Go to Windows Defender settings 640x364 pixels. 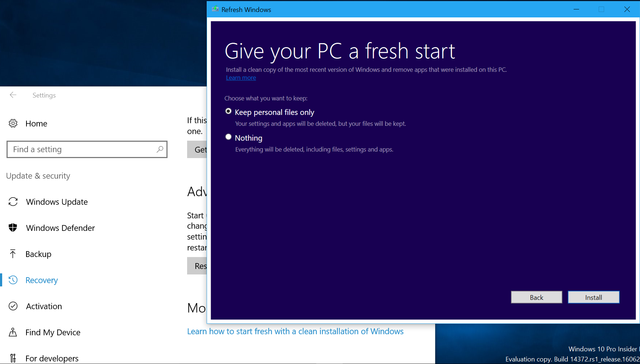click(x=61, y=228)
